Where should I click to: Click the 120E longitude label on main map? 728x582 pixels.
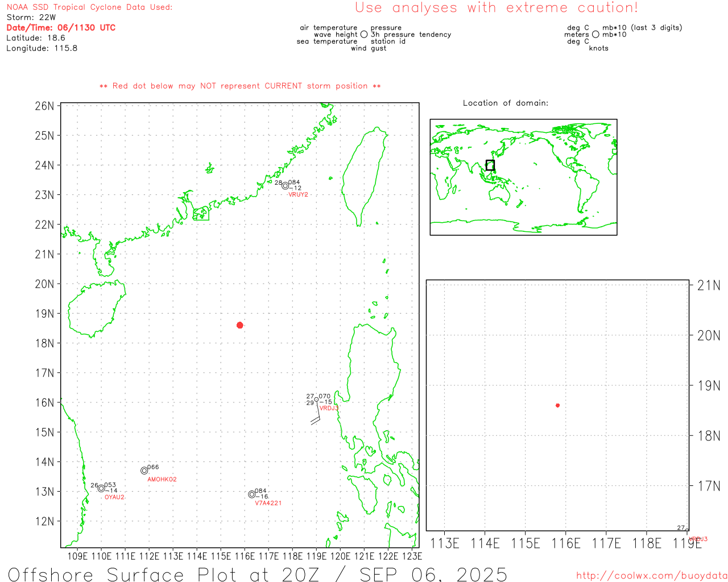[x=340, y=556]
